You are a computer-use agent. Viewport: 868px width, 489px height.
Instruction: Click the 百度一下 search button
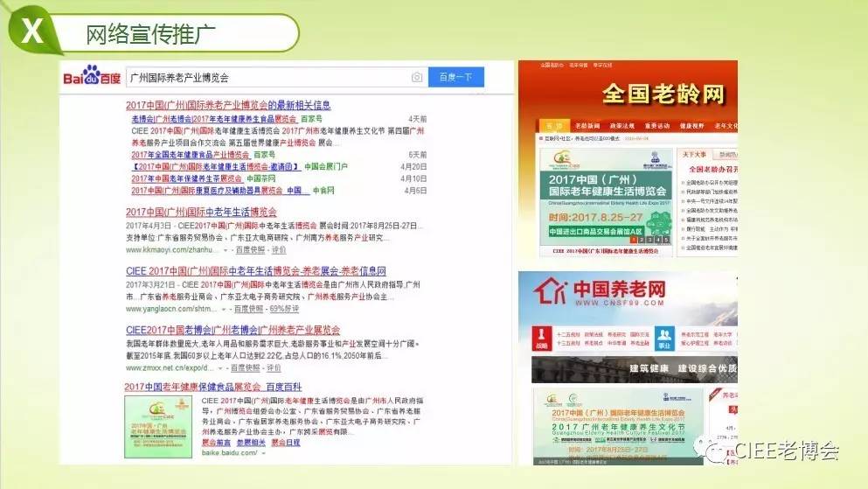pos(456,77)
